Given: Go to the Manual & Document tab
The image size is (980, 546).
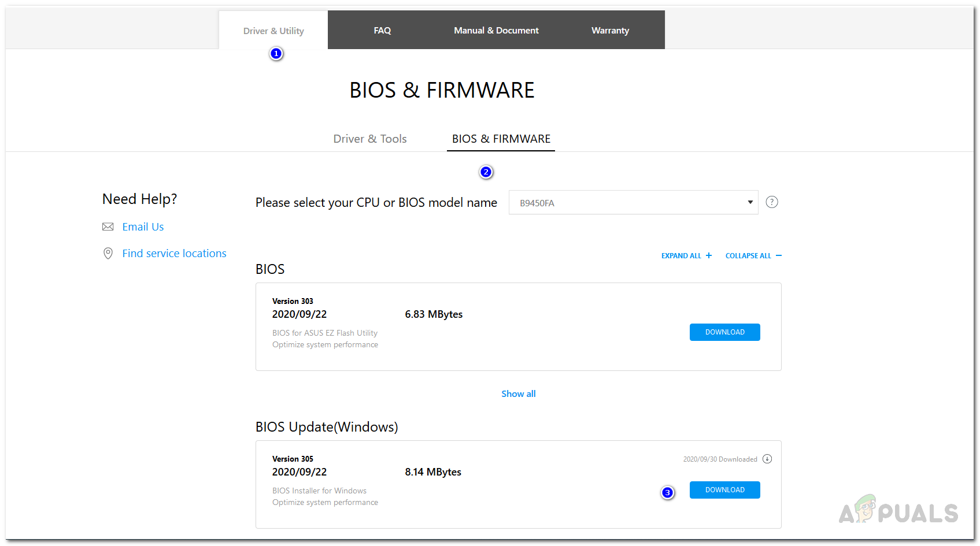Looking at the screenshot, I should click(496, 31).
